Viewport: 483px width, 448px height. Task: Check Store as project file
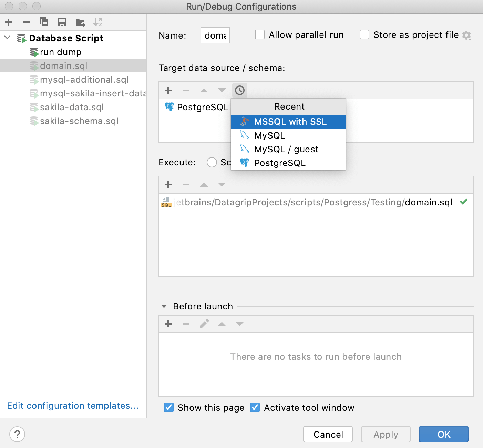pos(364,34)
